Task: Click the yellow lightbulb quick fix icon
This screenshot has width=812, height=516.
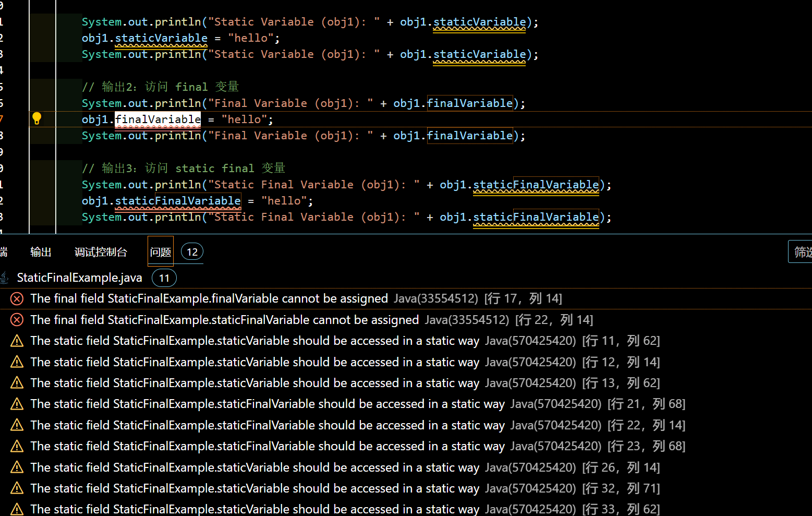Action: click(37, 118)
